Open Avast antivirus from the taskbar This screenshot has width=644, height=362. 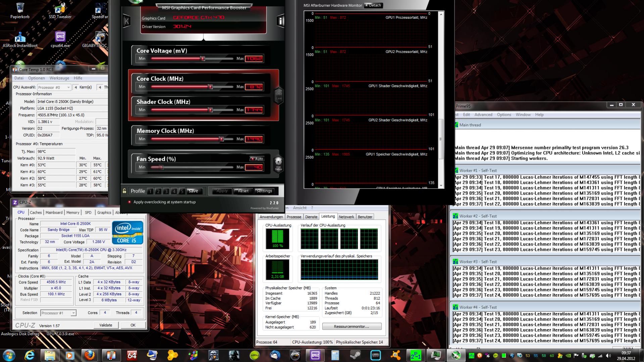pyautogui.click(x=396, y=355)
